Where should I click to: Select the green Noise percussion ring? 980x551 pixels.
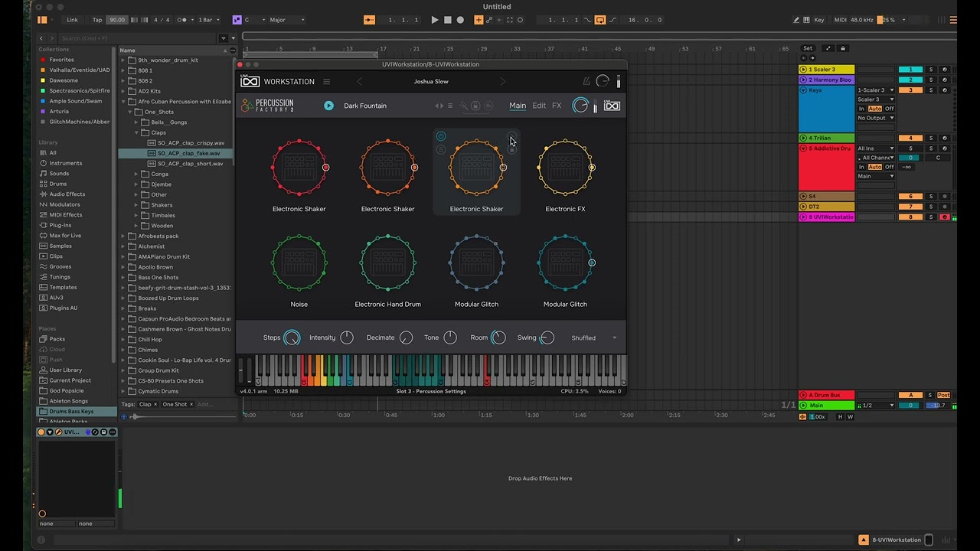299,263
